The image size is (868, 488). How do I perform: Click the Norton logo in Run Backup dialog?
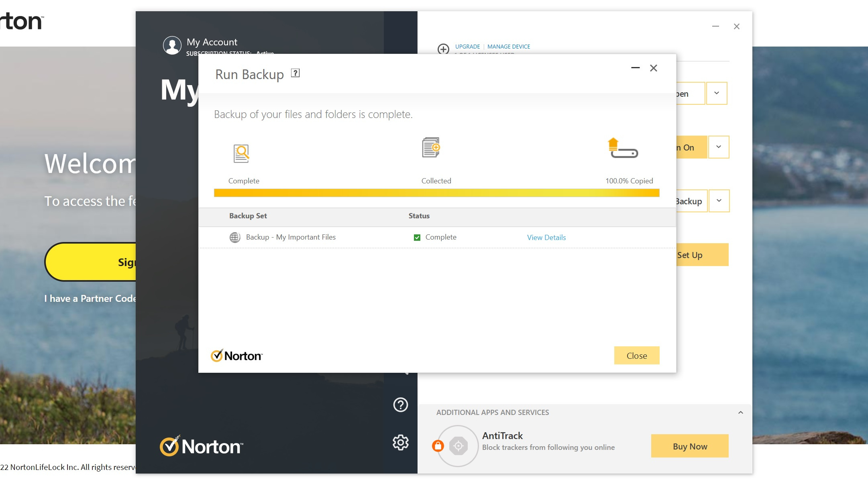(236, 356)
